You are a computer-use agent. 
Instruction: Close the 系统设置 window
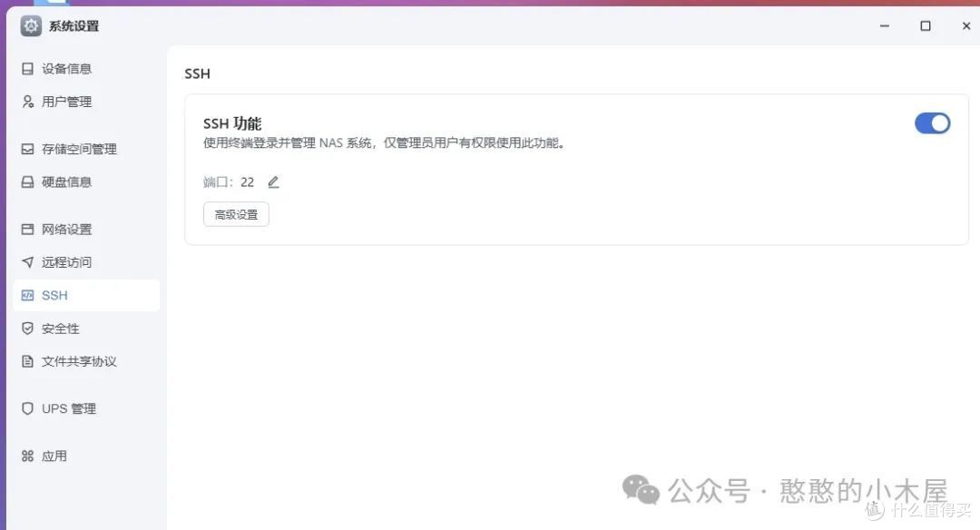[x=966, y=26]
